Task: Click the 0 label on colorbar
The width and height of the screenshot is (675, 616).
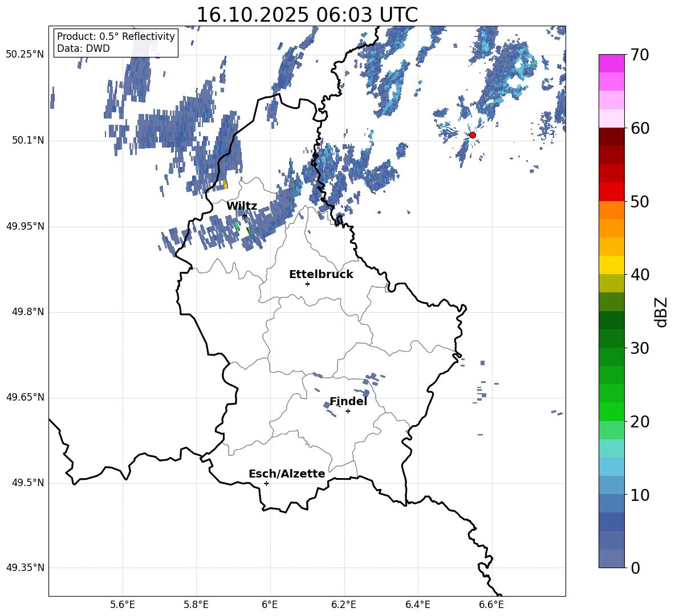Action: (635, 568)
